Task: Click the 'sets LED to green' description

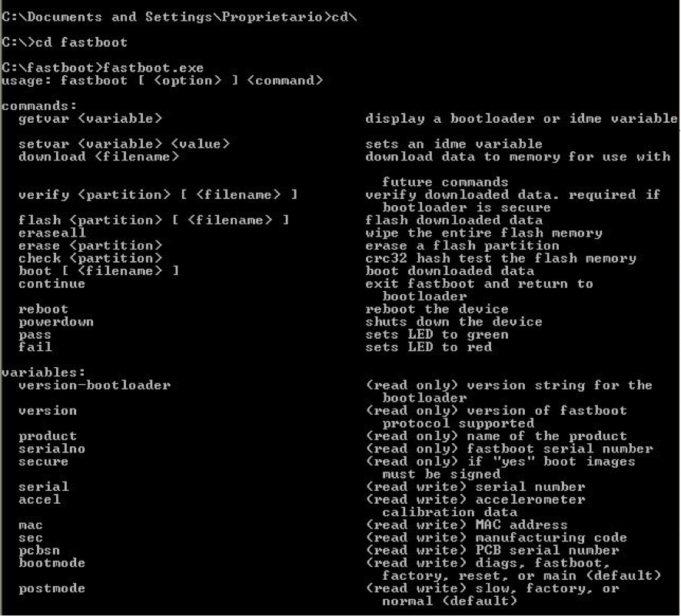Action: point(437,335)
